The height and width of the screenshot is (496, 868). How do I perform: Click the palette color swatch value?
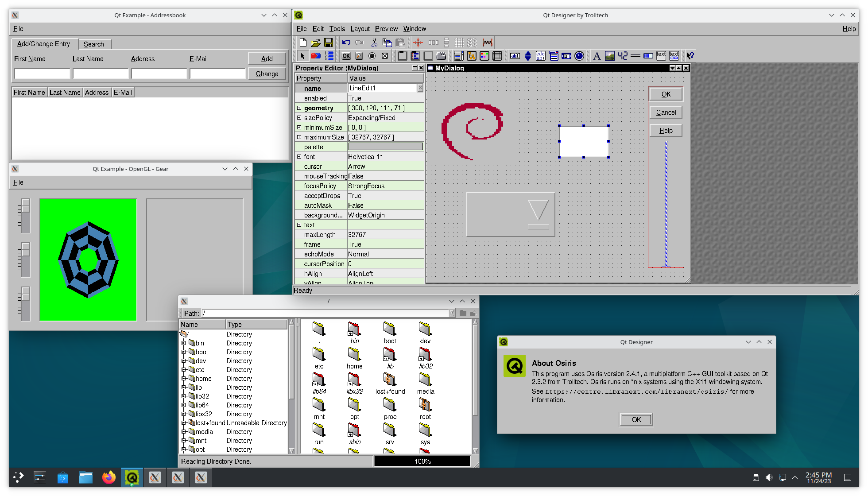click(x=385, y=147)
